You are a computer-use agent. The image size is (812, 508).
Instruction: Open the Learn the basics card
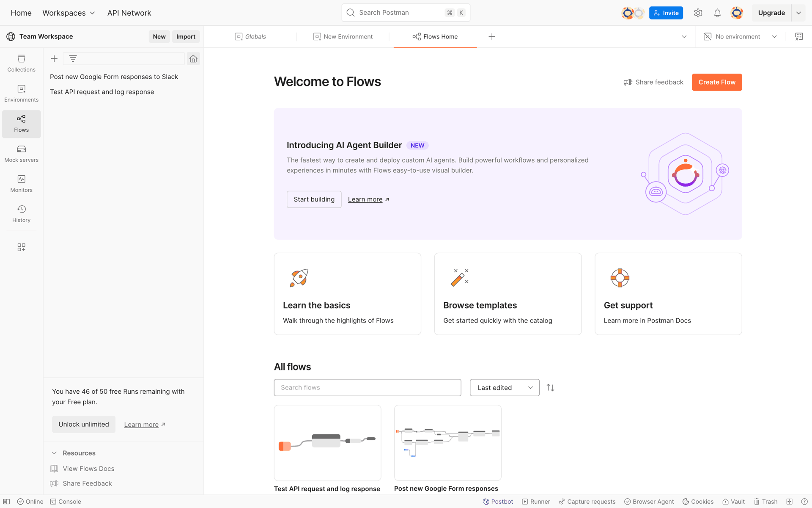pyautogui.click(x=348, y=294)
